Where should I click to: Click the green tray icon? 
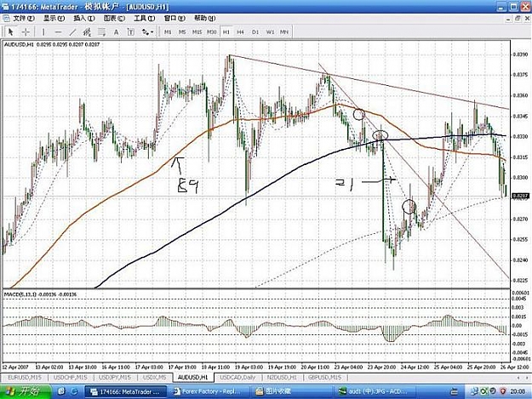[x=484, y=391]
